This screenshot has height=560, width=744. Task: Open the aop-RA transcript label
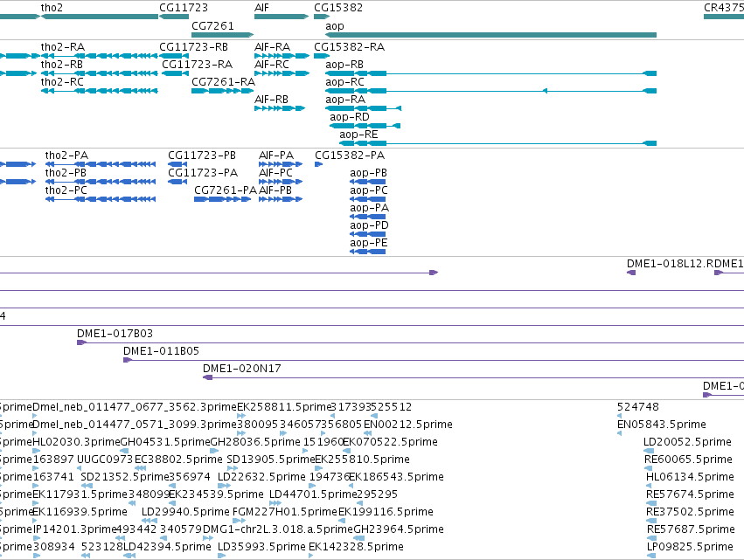point(345,100)
